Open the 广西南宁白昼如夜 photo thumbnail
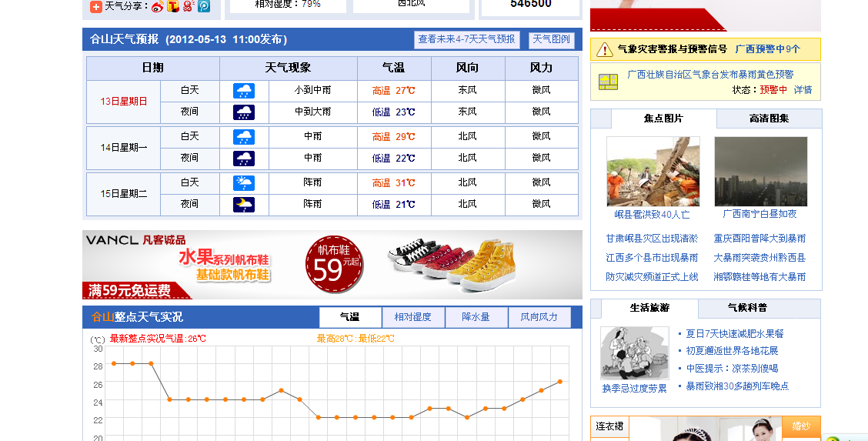868x441 pixels. (x=760, y=172)
